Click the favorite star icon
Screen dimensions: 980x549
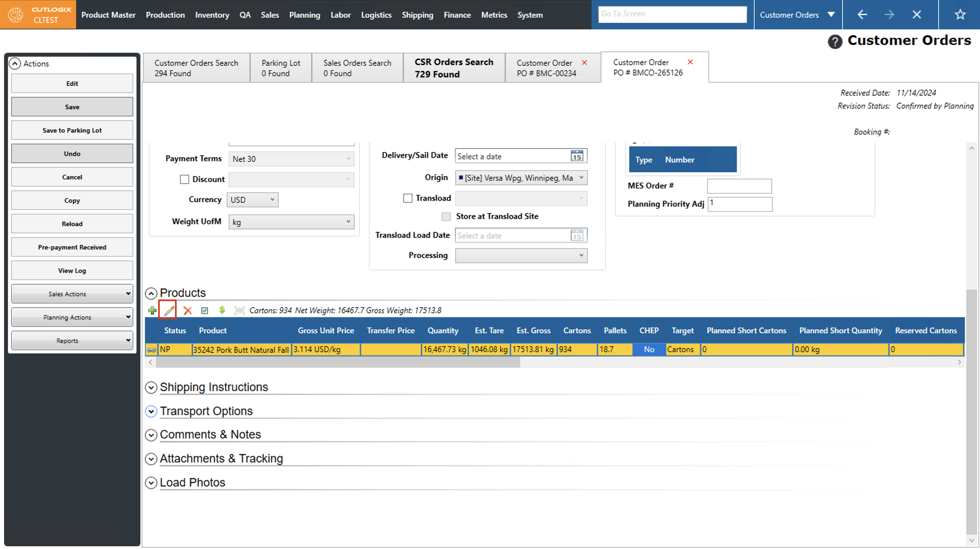click(x=960, y=15)
